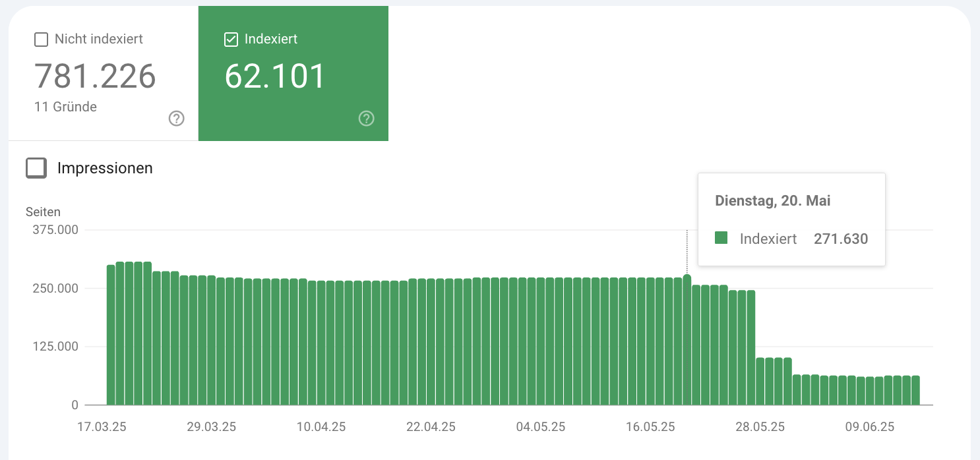Viewport: 980px width, 460px height.
Task: Toggle the Impressionen checkbox
Action: point(36,168)
